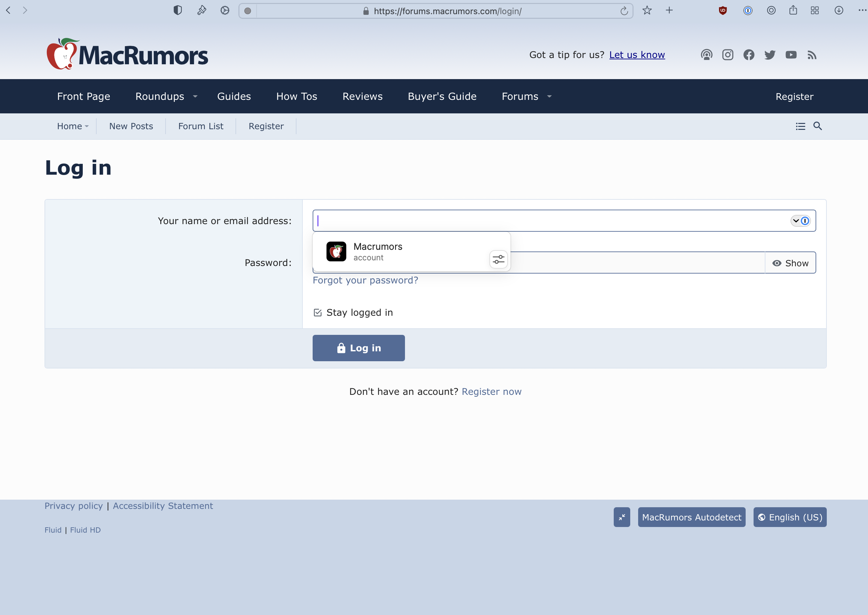The image size is (868, 615).
Task: Visit the MacRumors Facebook icon link
Action: click(749, 55)
